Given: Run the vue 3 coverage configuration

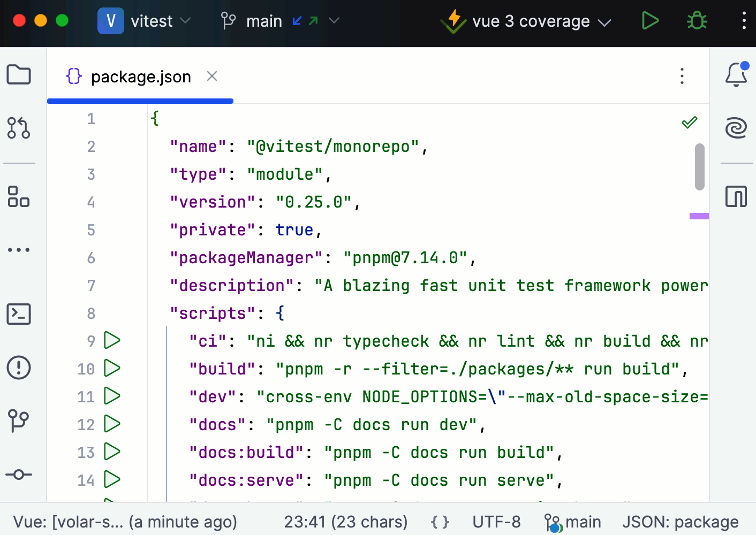Looking at the screenshot, I should coord(650,21).
